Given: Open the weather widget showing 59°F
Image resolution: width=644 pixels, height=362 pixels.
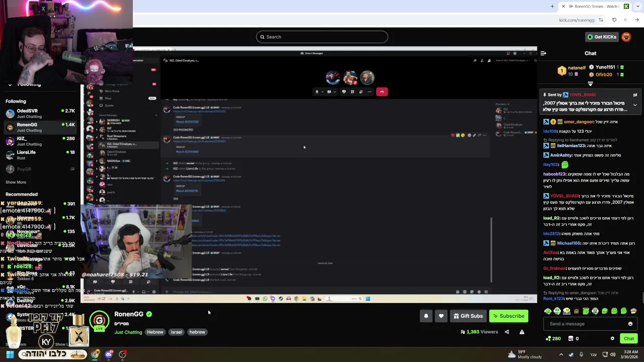Looking at the screenshot, I should [525, 354].
